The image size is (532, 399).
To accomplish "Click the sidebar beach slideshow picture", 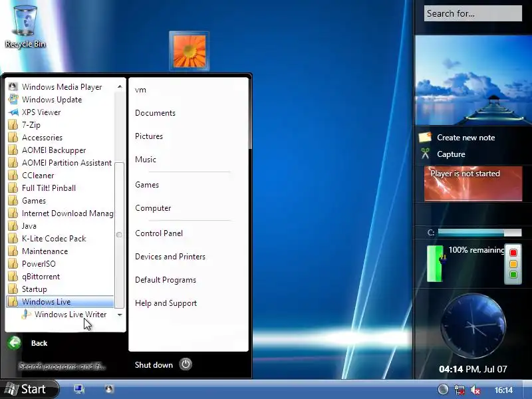I will pyautogui.click(x=473, y=80).
